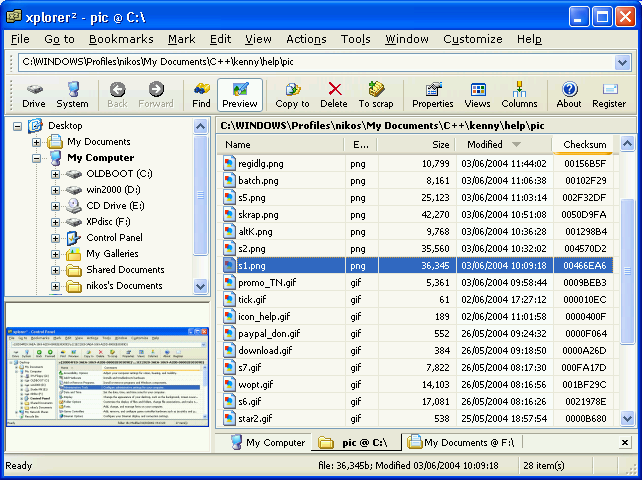Viewport: 642px width, 480px height.
Task: Switch to My Documents @ F:\ tab
Action: [461, 443]
